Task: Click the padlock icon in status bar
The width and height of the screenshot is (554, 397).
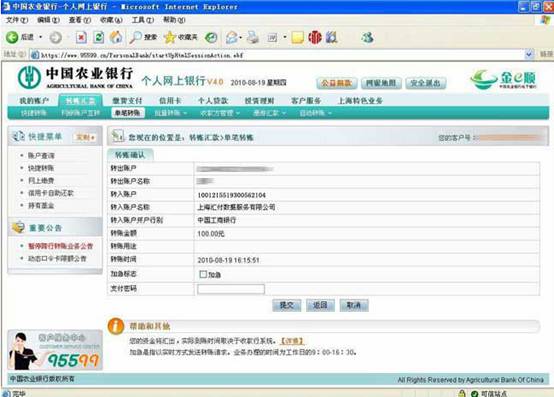Action: (462, 393)
